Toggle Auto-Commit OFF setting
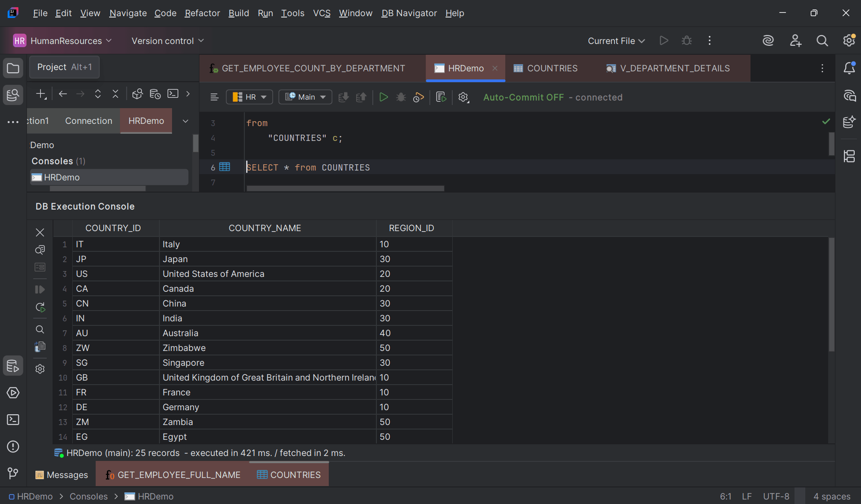 pyautogui.click(x=523, y=97)
